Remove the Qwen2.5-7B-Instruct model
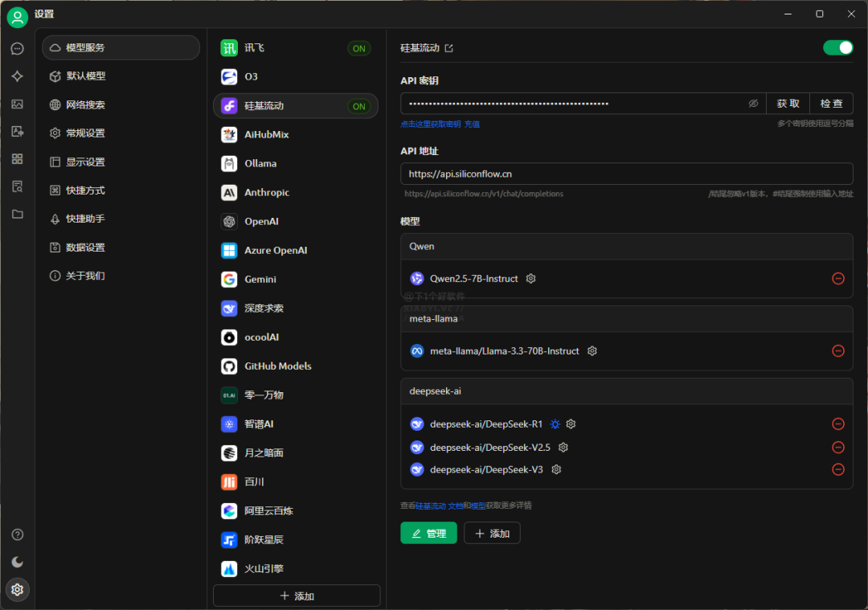 coord(838,278)
